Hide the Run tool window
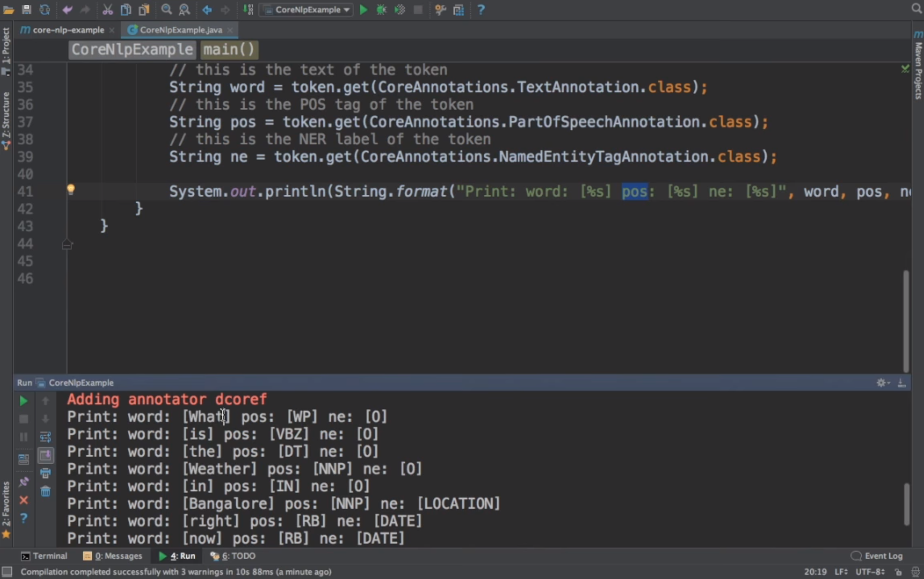 click(x=901, y=383)
